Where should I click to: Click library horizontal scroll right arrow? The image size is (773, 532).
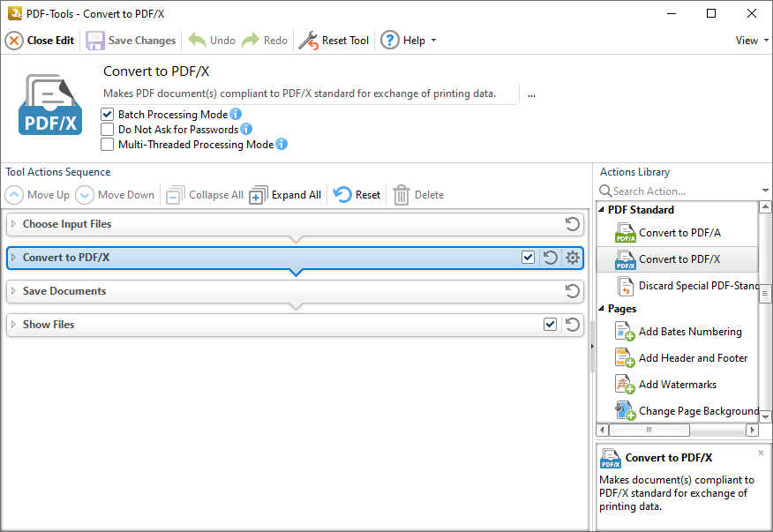point(753,430)
